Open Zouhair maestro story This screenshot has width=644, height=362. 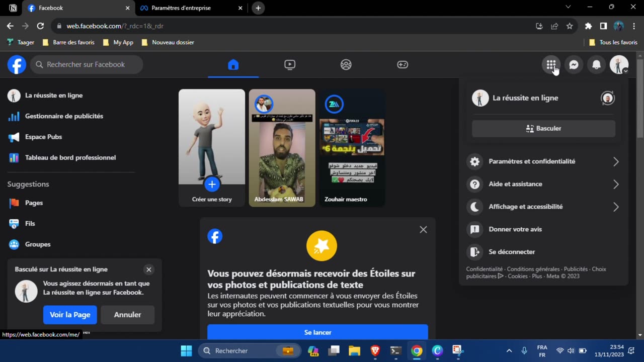pos(352,148)
